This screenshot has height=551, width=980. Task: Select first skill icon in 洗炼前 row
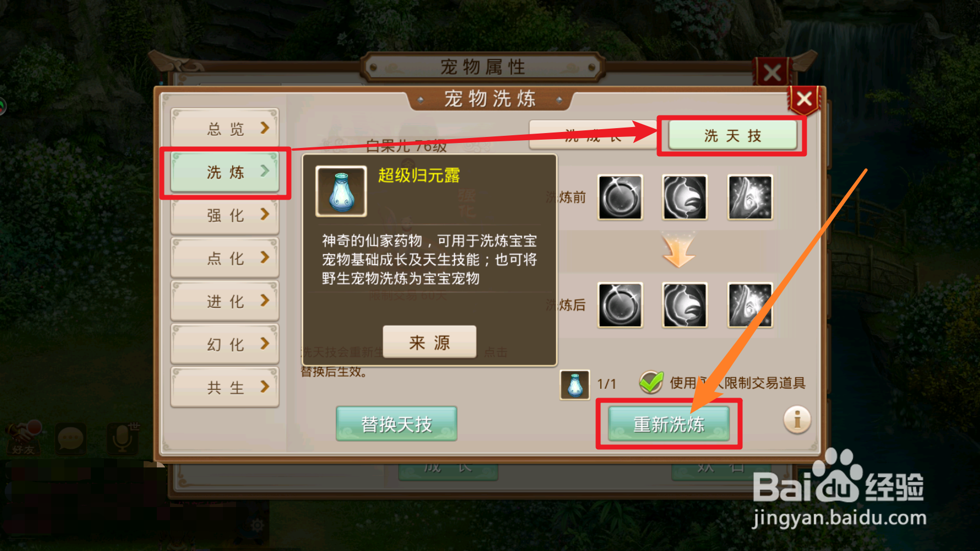click(620, 197)
